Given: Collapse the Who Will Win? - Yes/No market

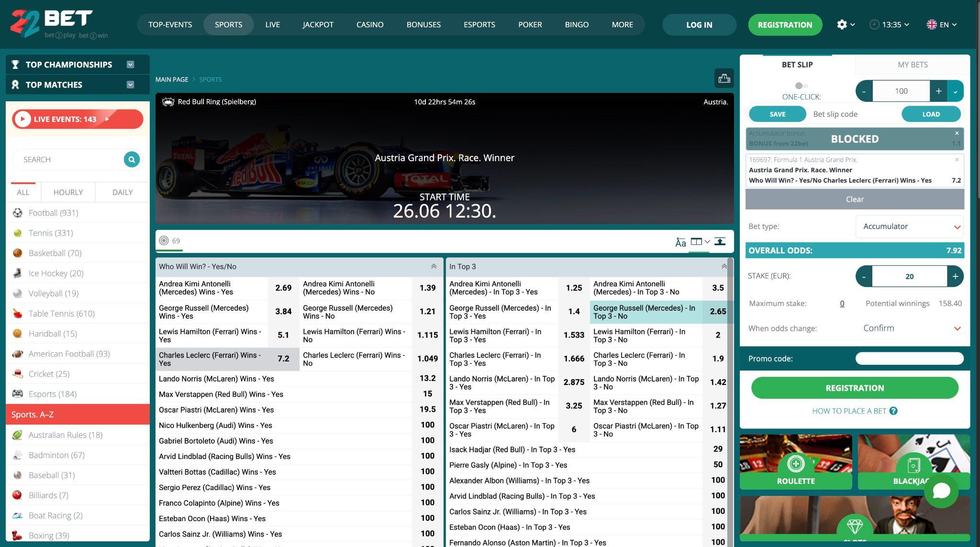Looking at the screenshot, I should coord(434,266).
